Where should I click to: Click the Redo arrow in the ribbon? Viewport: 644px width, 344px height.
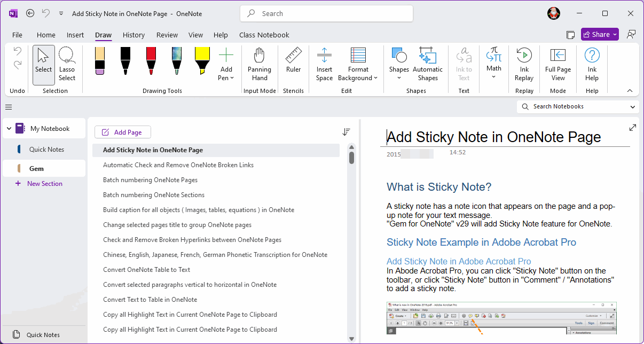click(18, 65)
